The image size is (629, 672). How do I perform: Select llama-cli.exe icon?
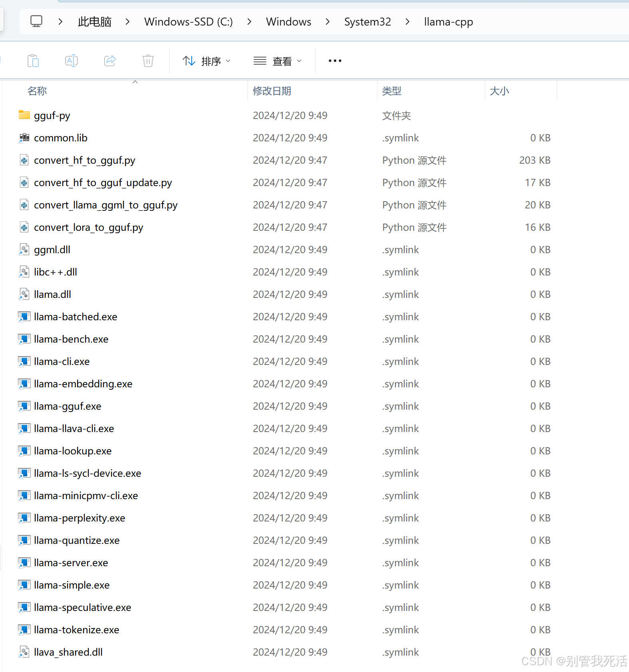(24, 361)
